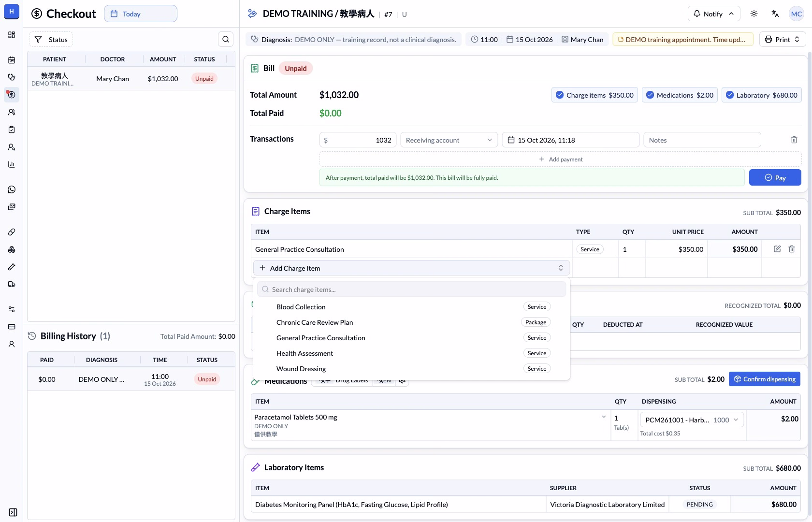Select Wound Dressing from the charge list
Viewport: 812px width, 522px height.
pyautogui.click(x=411, y=368)
